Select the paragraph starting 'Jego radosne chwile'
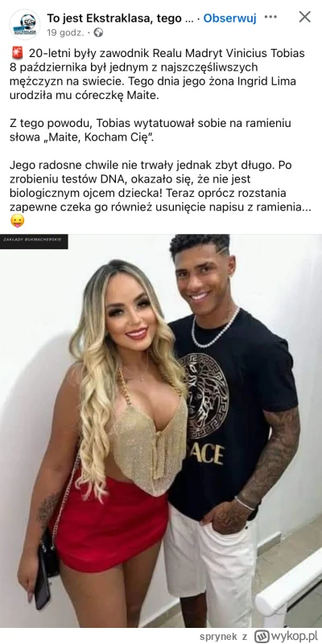This screenshot has width=322, height=644. point(160,193)
